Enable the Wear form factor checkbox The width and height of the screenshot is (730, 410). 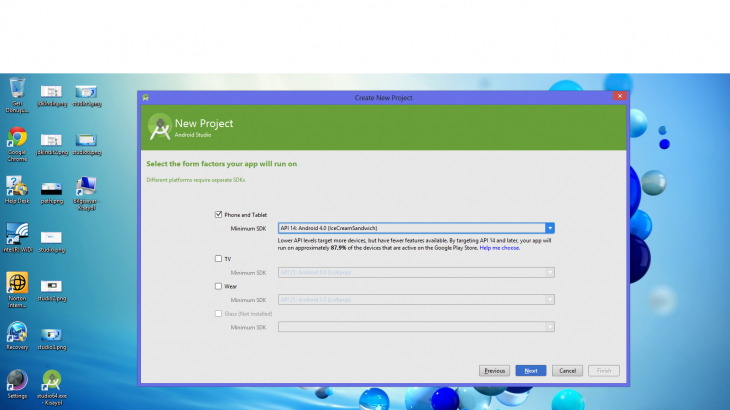point(218,286)
